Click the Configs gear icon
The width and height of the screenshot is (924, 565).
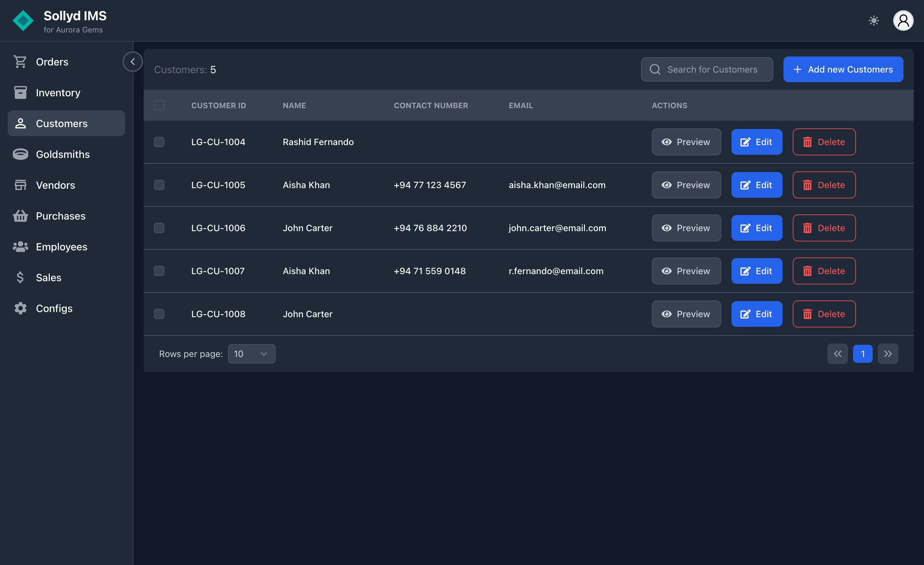click(20, 308)
